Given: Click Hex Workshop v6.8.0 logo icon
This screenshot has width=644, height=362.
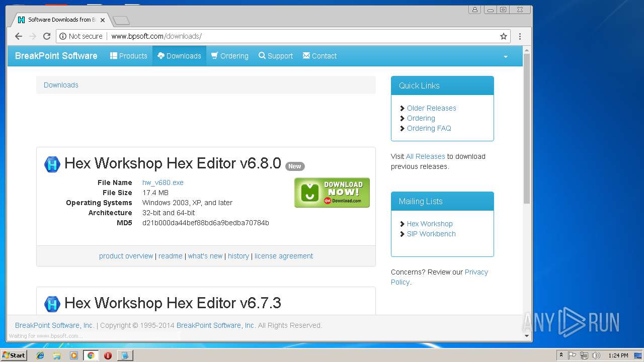Looking at the screenshot, I should [x=52, y=164].
